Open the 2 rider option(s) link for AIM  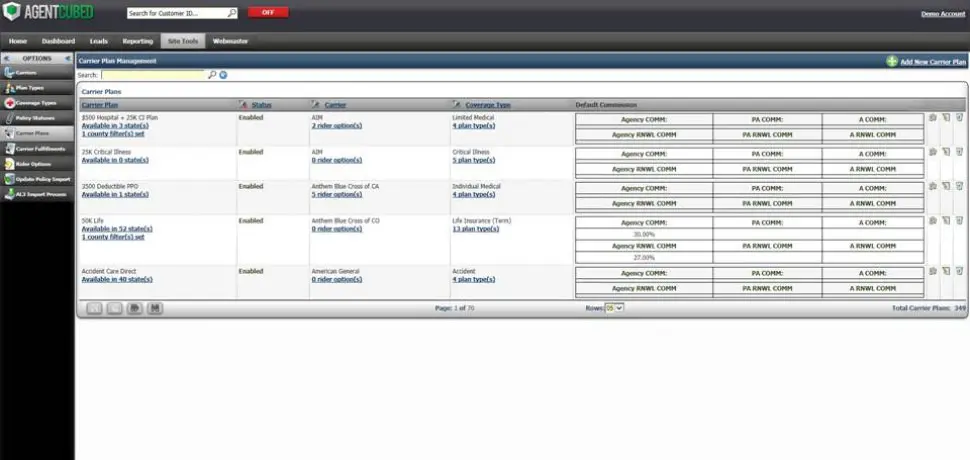tap(337, 126)
